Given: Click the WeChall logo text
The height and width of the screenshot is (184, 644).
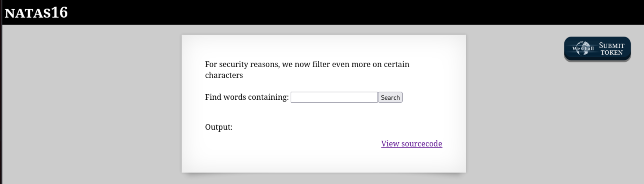Looking at the screenshot, I should 583,48.
